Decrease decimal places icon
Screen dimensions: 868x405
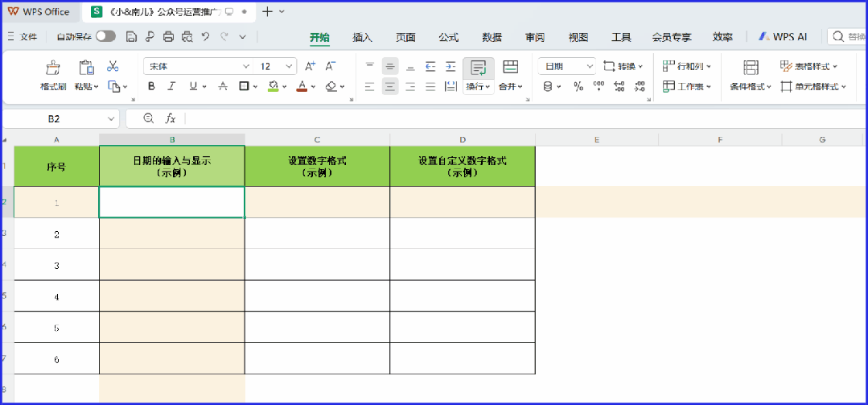click(640, 86)
